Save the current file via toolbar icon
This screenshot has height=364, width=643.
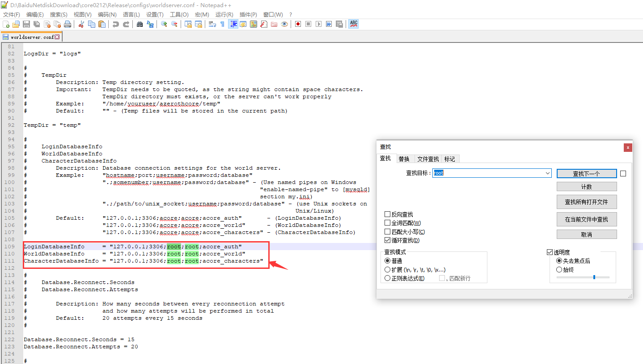tap(26, 24)
